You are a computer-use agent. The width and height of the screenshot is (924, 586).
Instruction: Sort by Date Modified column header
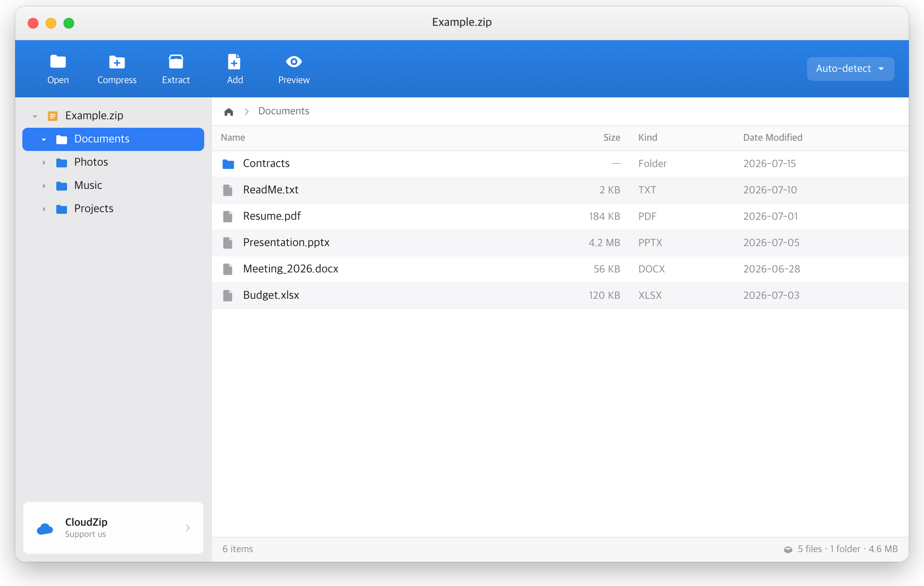pos(773,138)
